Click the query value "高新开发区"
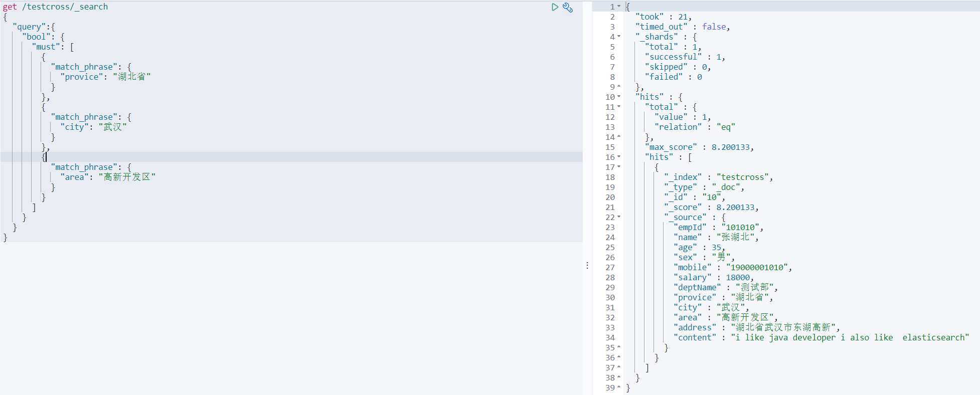 click(127, 177)
